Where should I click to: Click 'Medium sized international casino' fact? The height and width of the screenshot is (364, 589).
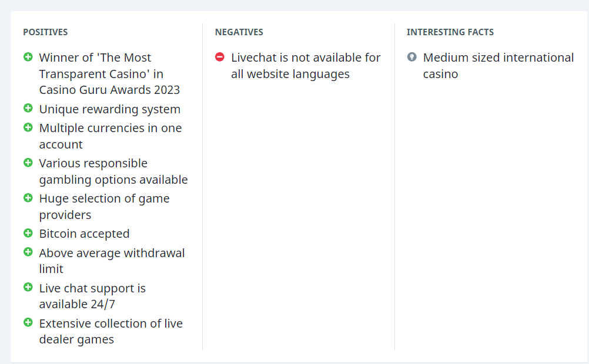click(x=498, y=66)
